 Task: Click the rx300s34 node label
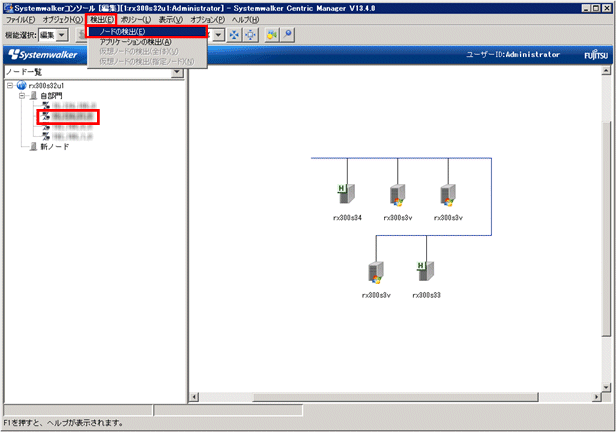[347, 218]
